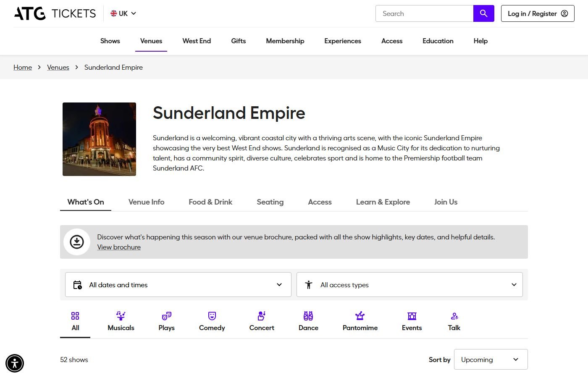Switch to the Learn & Explore tab
Screen dimensions: 588x378
point(383,202)
